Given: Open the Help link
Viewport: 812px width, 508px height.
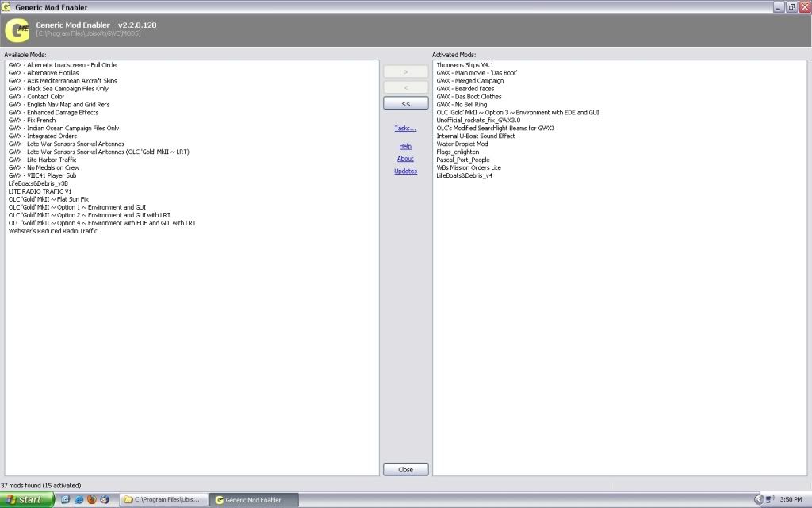Looking at the screenshot, I should click(405, 146).
